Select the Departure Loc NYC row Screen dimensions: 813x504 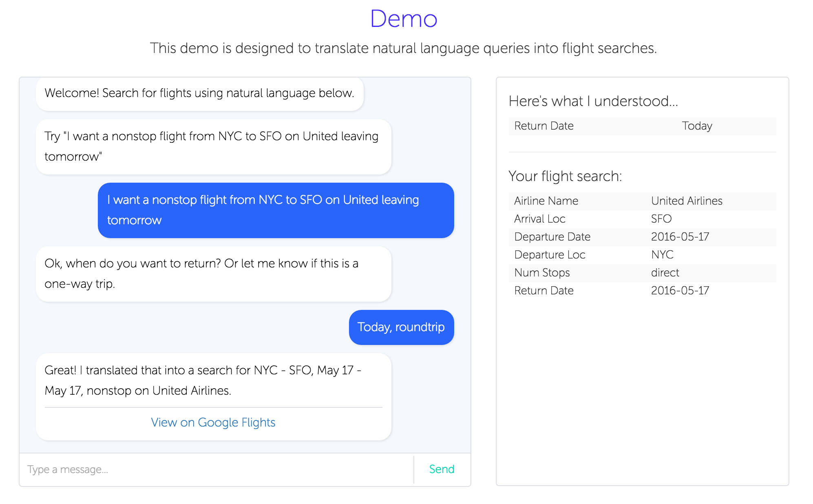click(642, 255)
